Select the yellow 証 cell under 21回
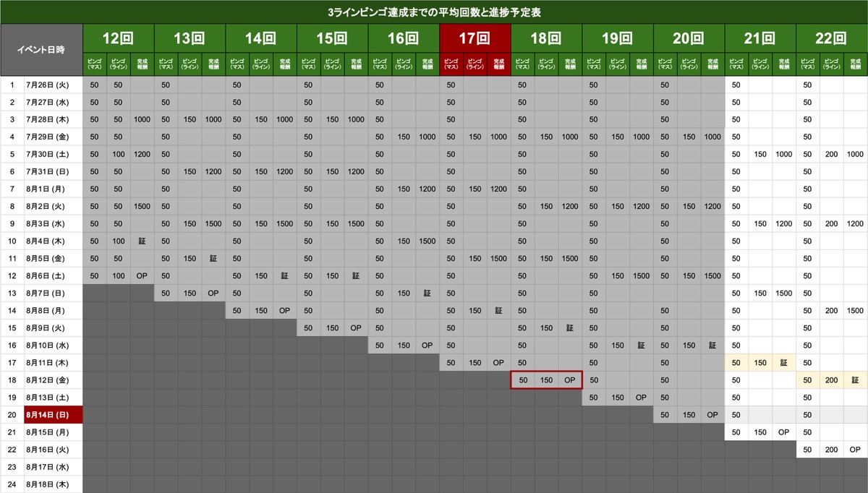Image resolution: width=868 pixels, height=493 pixels. coord(784,363)
